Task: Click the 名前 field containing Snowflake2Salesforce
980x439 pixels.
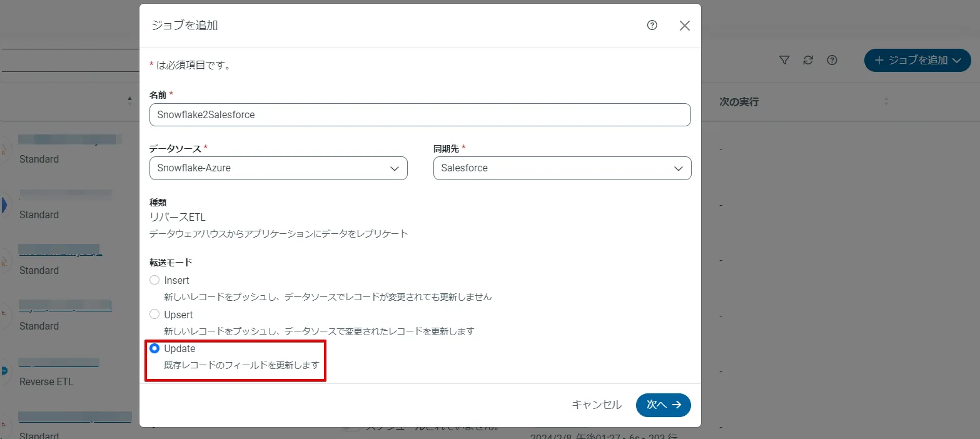Action: (420, 114)
